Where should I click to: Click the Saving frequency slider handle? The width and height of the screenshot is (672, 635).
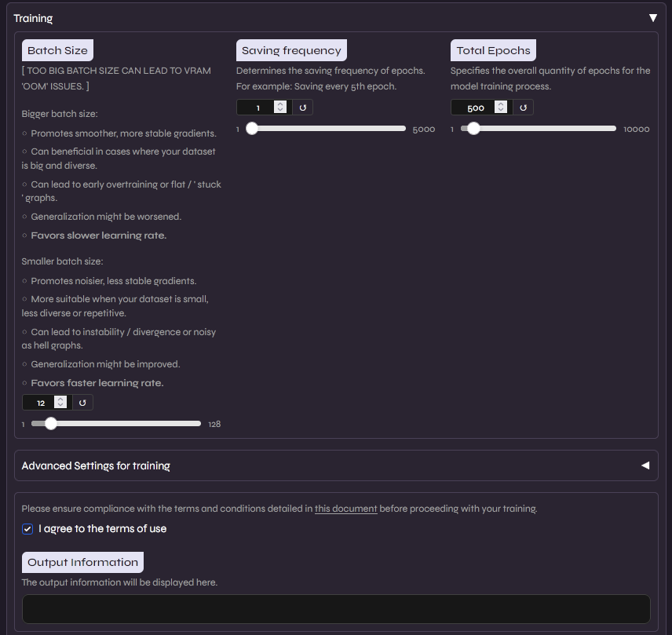tap(251, 129)
